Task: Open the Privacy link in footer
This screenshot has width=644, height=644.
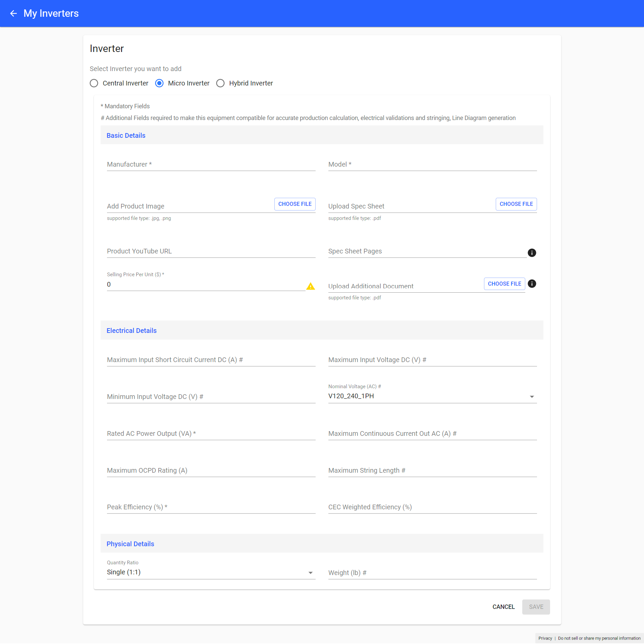Action: pyautogui.click(x=545, y=638)
